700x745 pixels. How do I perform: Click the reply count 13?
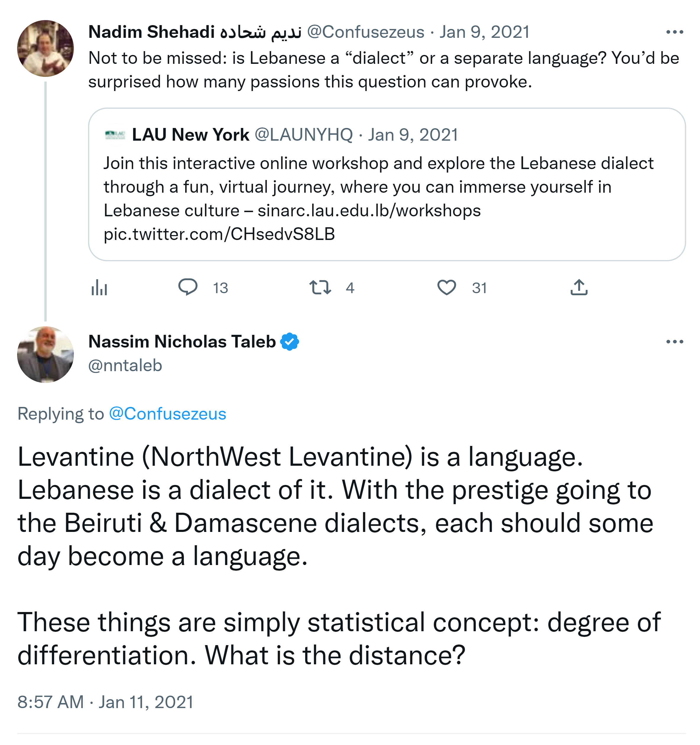coord(220,288)
